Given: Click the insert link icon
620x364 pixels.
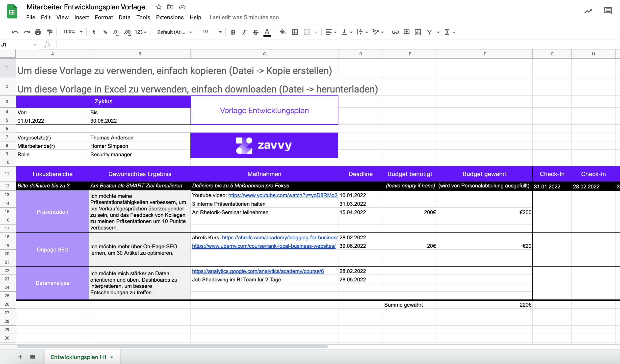Looking at the screenshot, I should click(395, 32).
